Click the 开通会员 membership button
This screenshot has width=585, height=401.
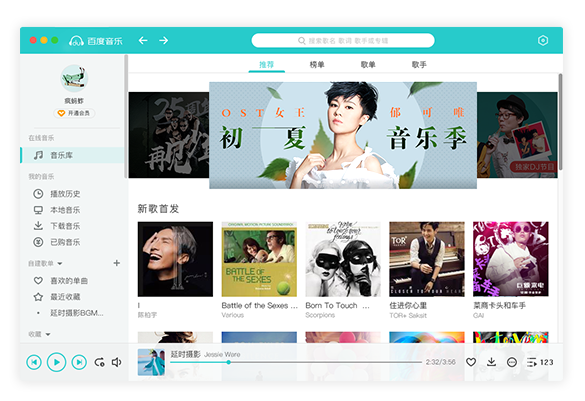coord(74,113)
